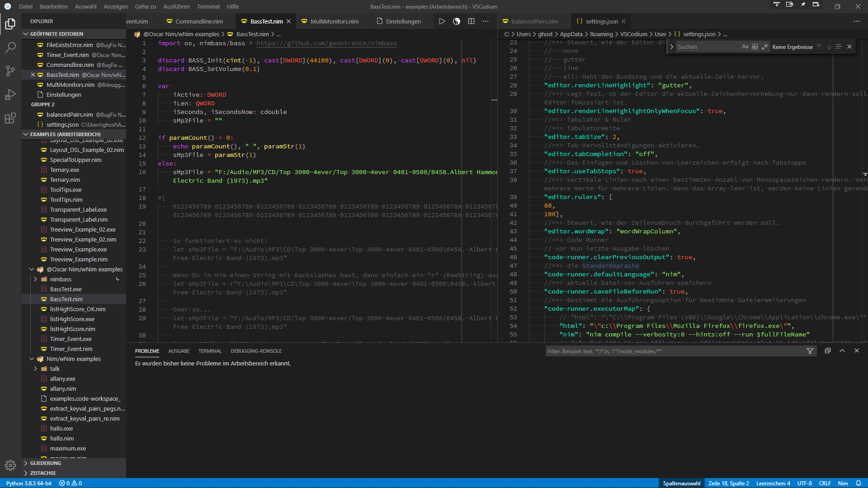Image resolution: width=868 pixels, height=488 pixels.
Task: Run code with the play button
Action: [442, 21]
